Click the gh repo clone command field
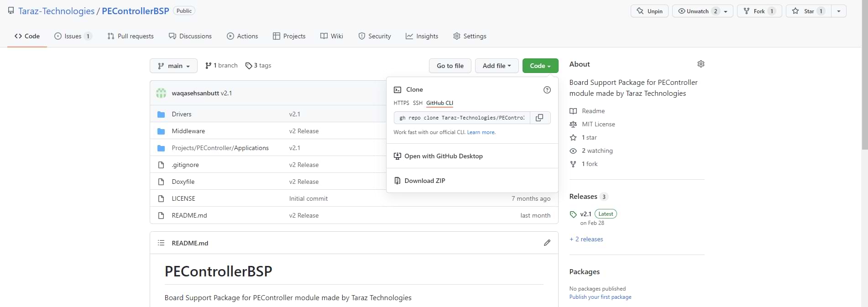 click(x=462, y=118)
